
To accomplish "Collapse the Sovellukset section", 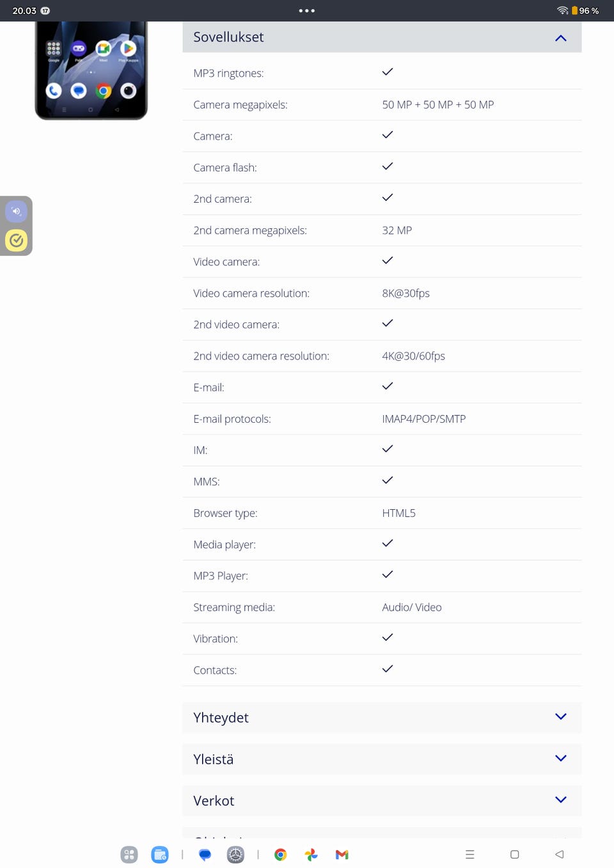I will (560, 38).
